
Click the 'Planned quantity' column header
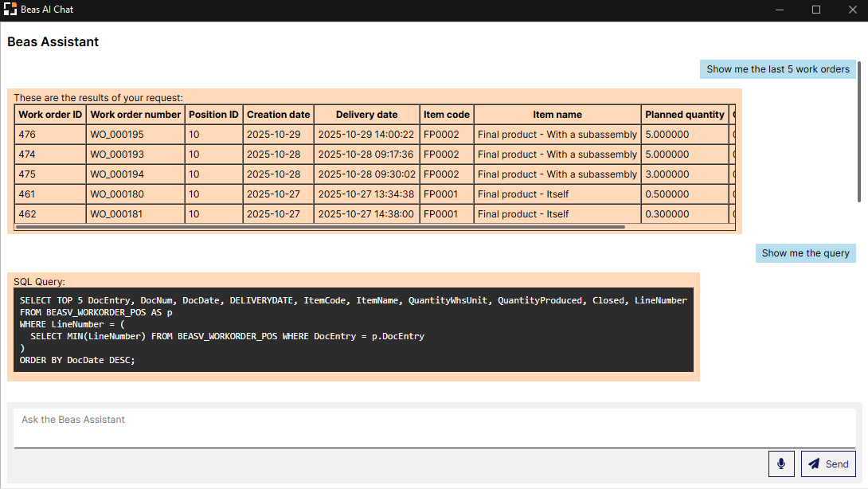pos(685,114)
